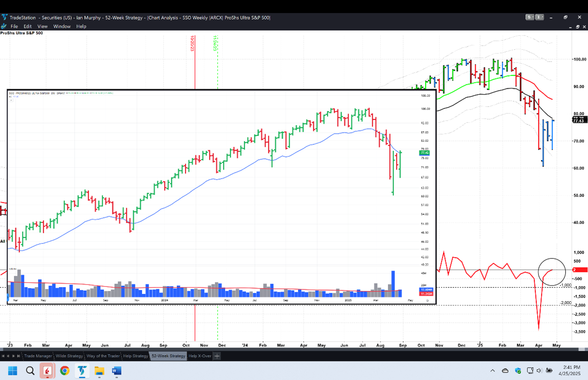Screen dimensions: 588x380
Task: Click the TradeStation icon in the taskbar
Action: click(82, 371)
